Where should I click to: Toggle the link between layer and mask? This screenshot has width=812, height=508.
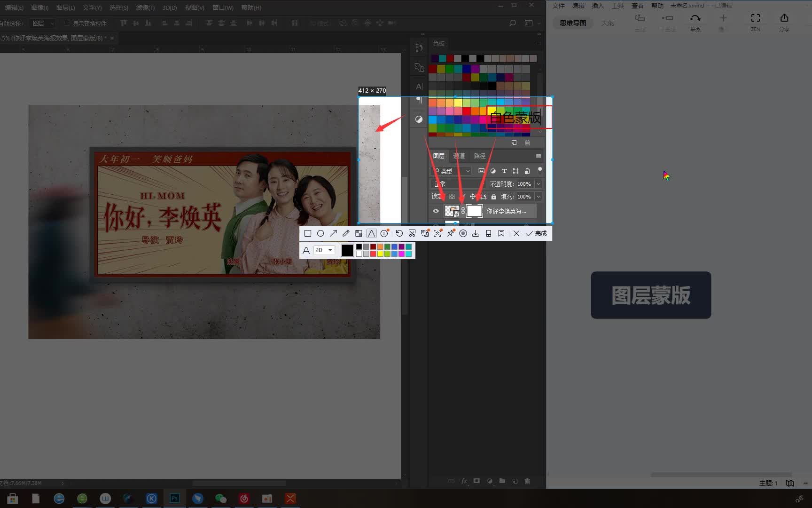pyautogui.click(x=463, y=211)
